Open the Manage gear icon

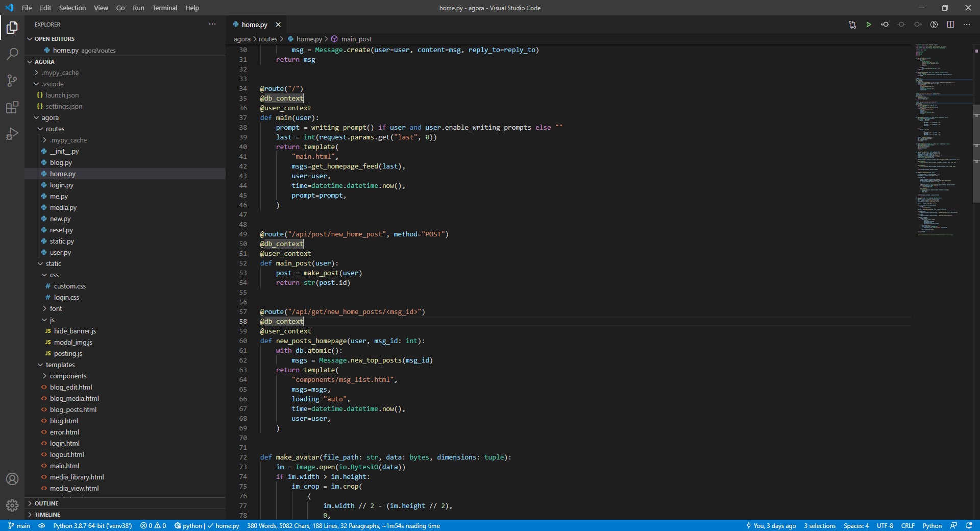[12, 505]
